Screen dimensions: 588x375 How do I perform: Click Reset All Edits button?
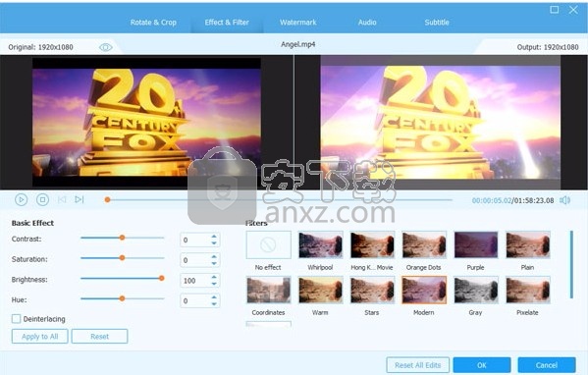(x=418, y=365)
